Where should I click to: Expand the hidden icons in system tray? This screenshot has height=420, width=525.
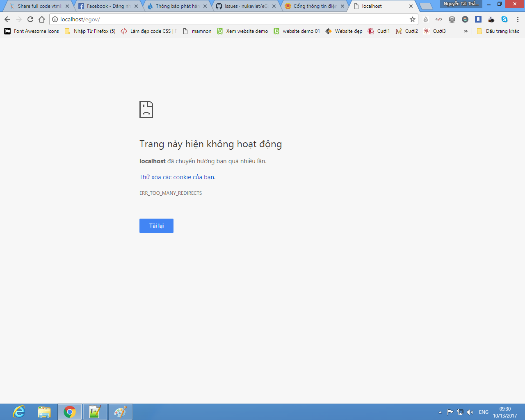tap(440, 412)
